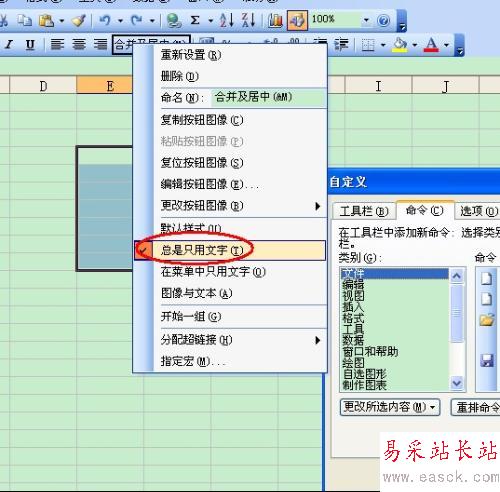Choose 删除 from context menu
This screenshot has height=492, width=500.
pos(230,76)
